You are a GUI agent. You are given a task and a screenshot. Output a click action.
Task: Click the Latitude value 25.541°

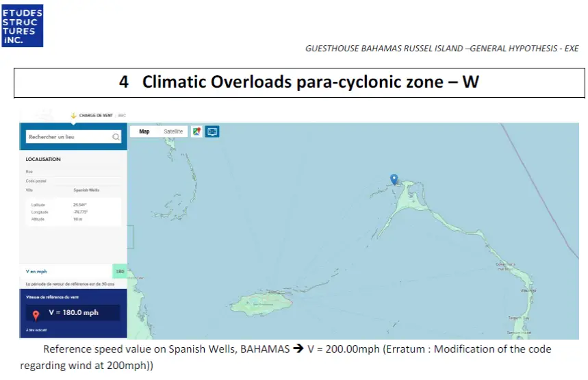pos(80,205)
